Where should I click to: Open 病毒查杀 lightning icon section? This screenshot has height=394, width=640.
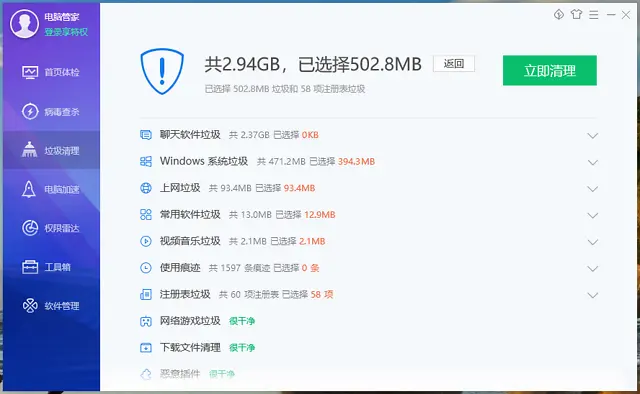point(30,111)
